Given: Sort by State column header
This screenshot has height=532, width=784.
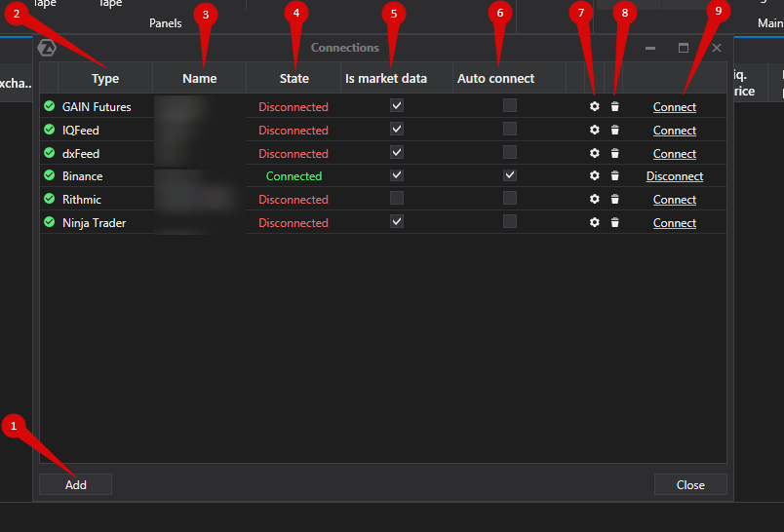Looking at the screenshot, I should [294, 79].
